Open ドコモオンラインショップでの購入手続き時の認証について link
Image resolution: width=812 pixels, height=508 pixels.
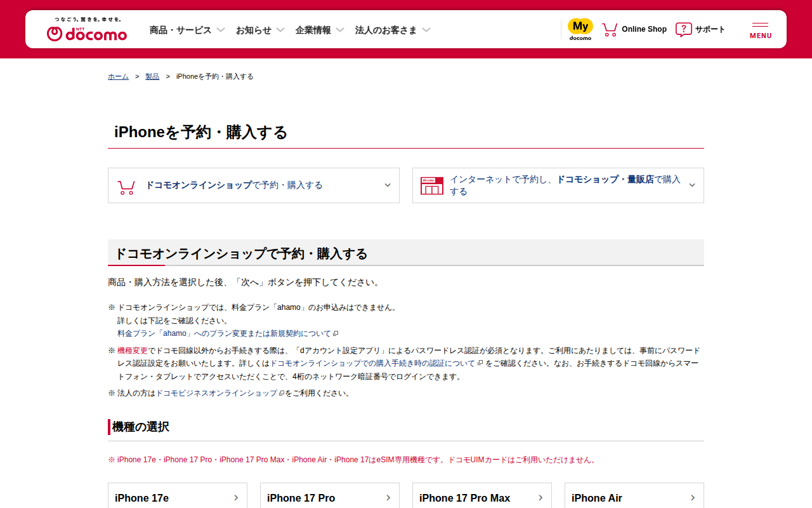click(x=372, y=363)
